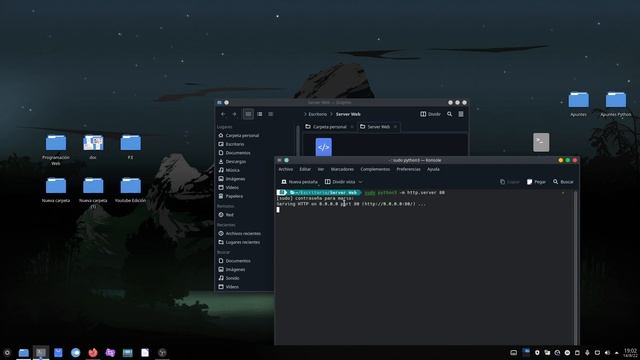The image size is (640, 360).
Task: Go back in Dolphin file manager
Action: [x=223, y=114]
